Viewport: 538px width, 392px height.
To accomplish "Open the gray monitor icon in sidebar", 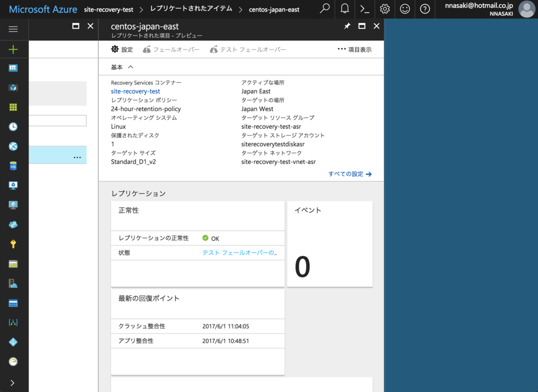I will 13,205.
